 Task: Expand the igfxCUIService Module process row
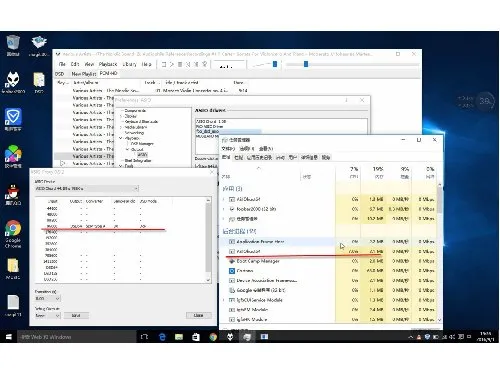[x=224, y=300]
